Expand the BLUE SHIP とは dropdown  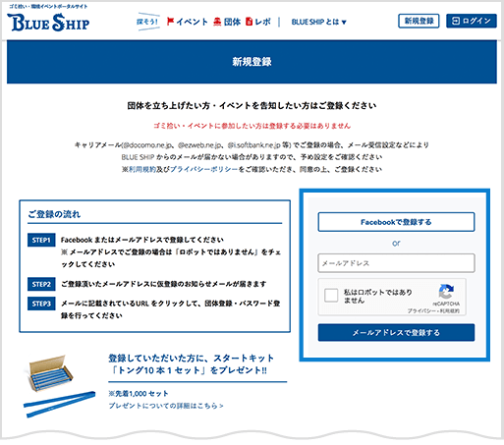pos(318,22)
